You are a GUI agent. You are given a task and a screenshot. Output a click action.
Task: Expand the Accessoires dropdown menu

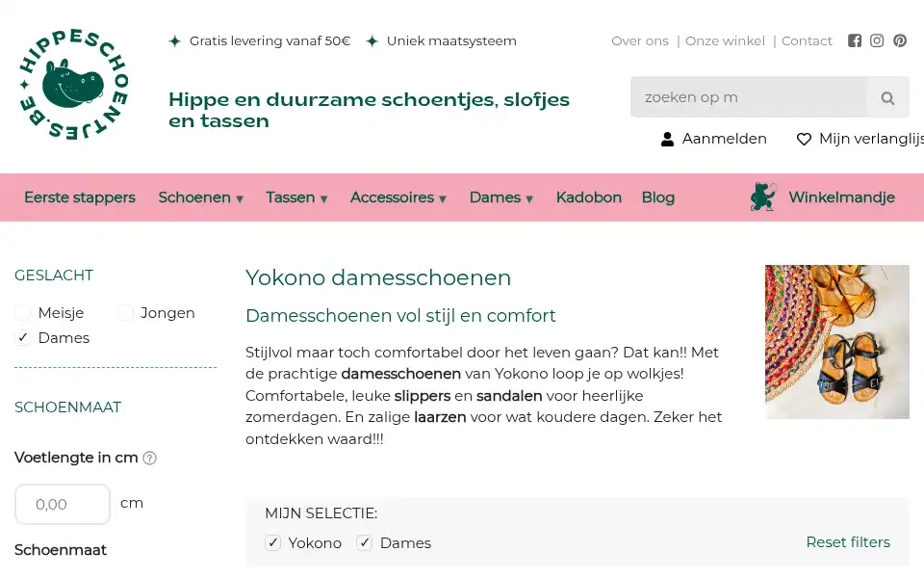click(398, 197)
